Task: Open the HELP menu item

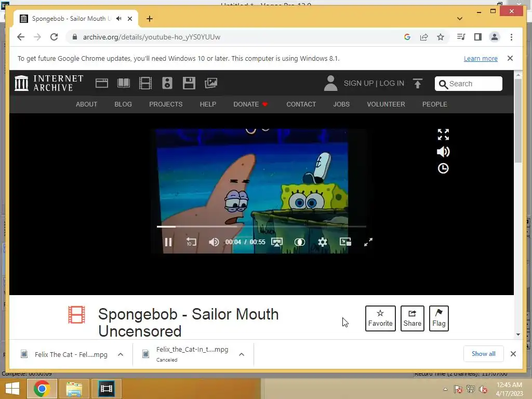Action: pyautogui.click(x=208, y=104)
